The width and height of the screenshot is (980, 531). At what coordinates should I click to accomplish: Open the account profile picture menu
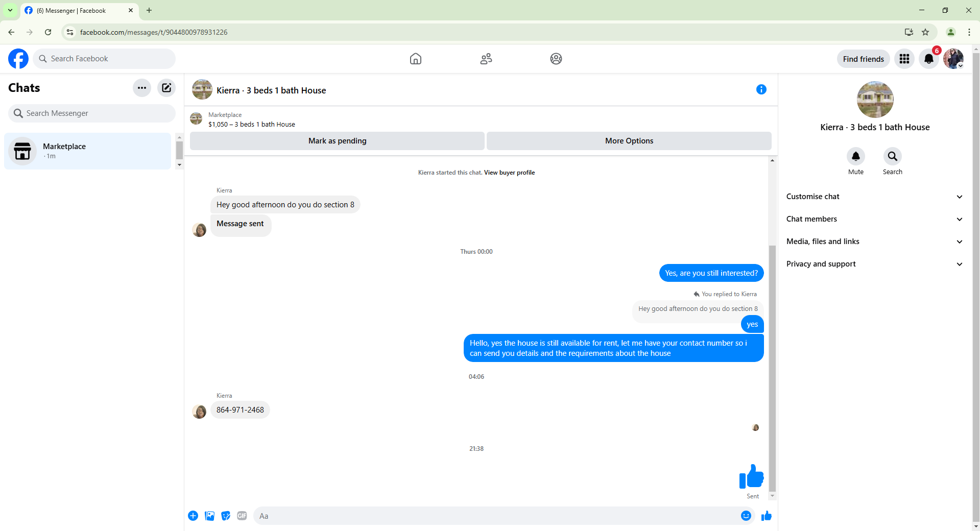(953, 59)
